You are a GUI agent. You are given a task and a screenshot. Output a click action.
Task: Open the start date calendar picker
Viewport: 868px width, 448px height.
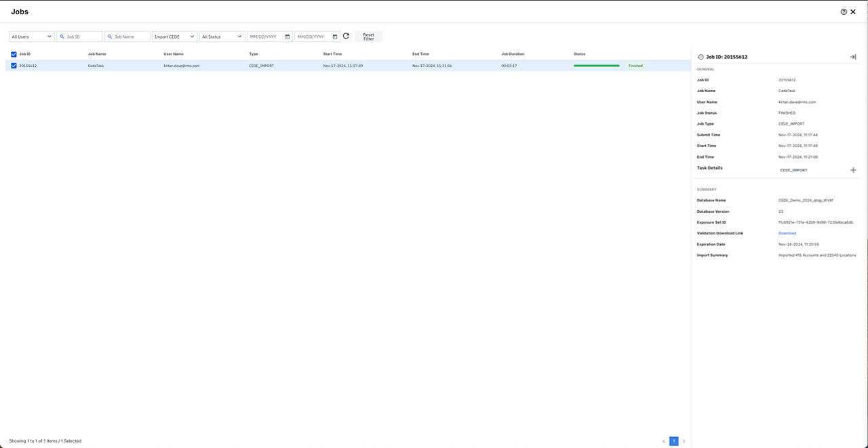coord(288,36)
